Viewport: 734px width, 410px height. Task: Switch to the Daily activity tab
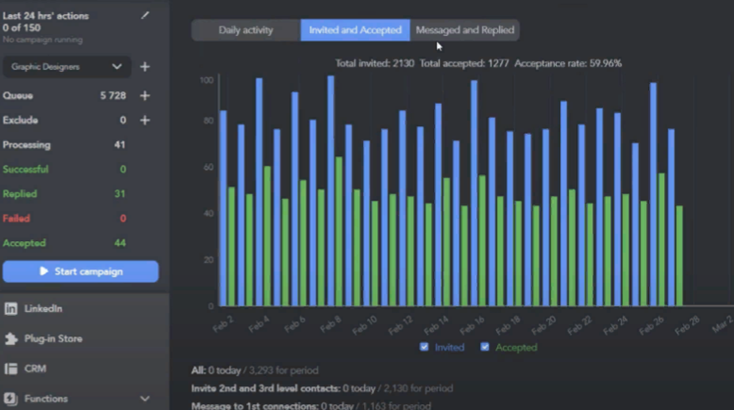(x=246, y=30)
